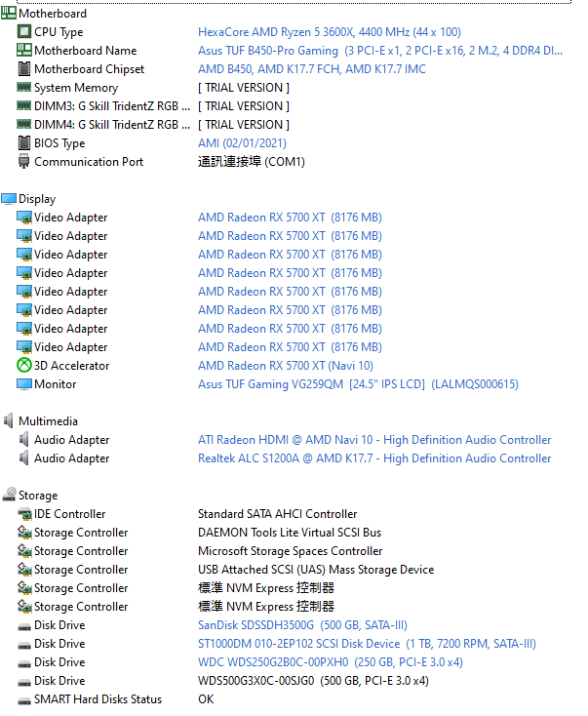This screenshot has width=588, height=716.
Task: Select the SMART Hard Disks Status label
Action: click(x=98, y=699)
